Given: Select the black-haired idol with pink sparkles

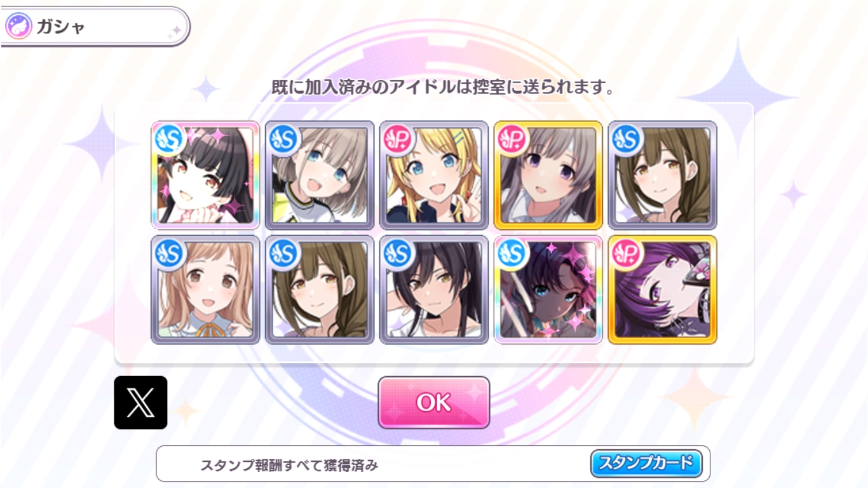Looking at the screenshot, I should (x=205, y=175).
